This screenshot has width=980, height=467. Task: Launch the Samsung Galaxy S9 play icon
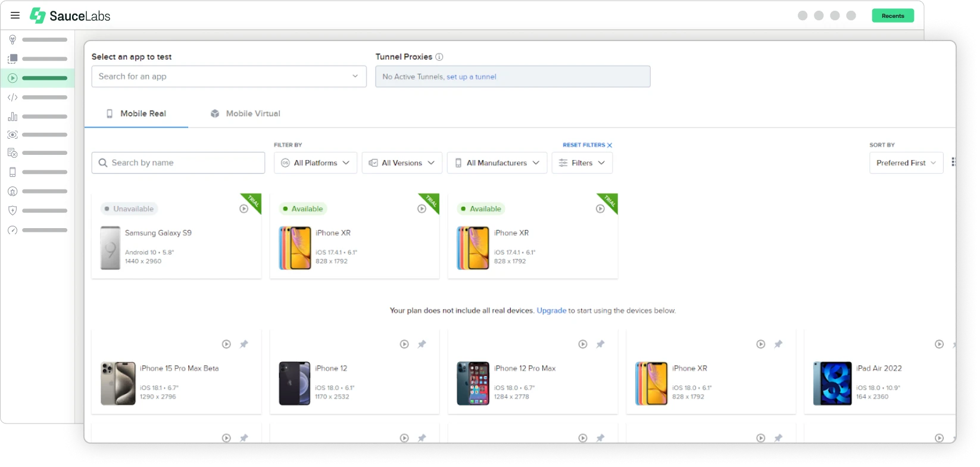click(x=244, y=208)
